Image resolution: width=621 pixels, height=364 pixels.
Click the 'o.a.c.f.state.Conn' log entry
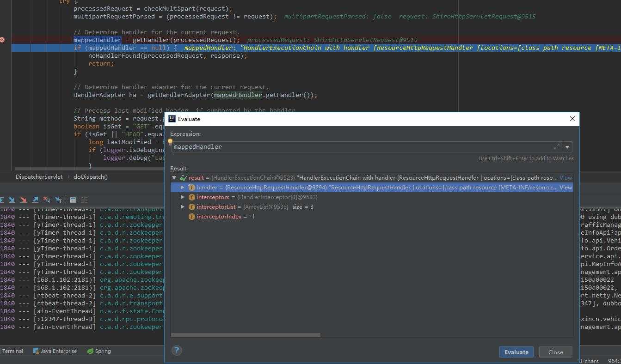[132, 311]
